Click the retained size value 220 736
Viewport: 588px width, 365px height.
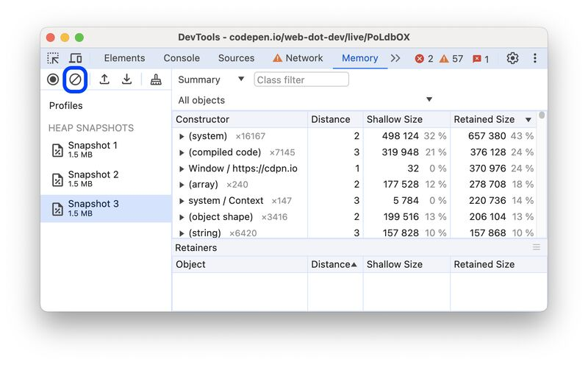pos(487,200)
